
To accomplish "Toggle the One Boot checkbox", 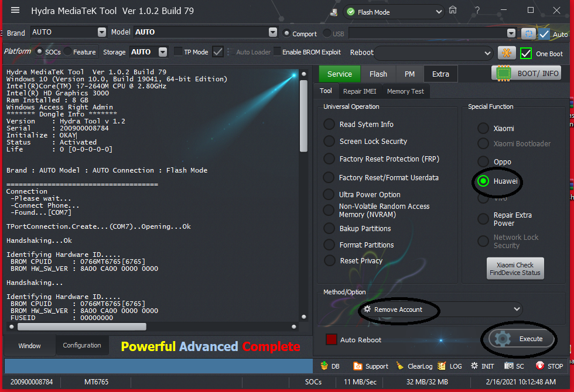I will [526, 53].
